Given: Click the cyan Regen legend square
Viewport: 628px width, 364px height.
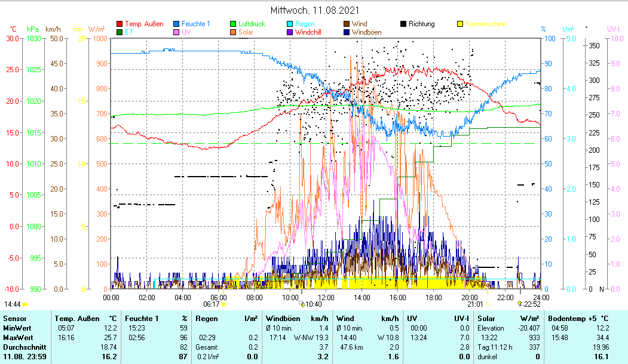Looking at the screenshot, I should pos(289,24).
